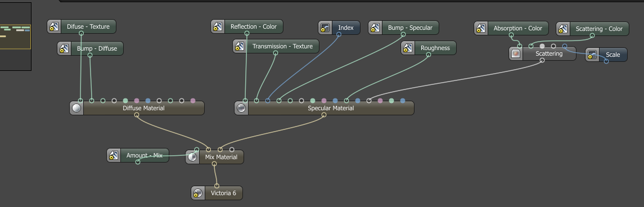Screen dimensions: 644x207
Task: Select the Scattering - Color node
Action: click(592, 29)
